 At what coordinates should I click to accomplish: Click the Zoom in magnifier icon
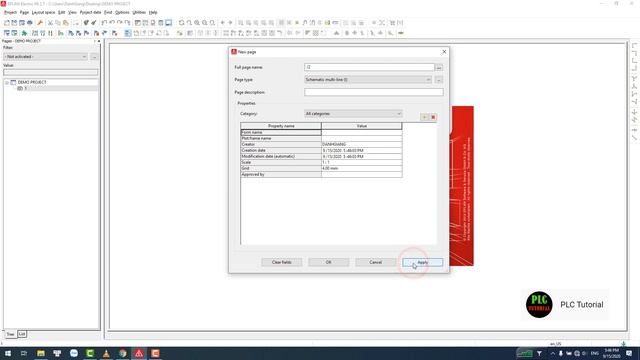pyautogui.click(x=197, y=23)
